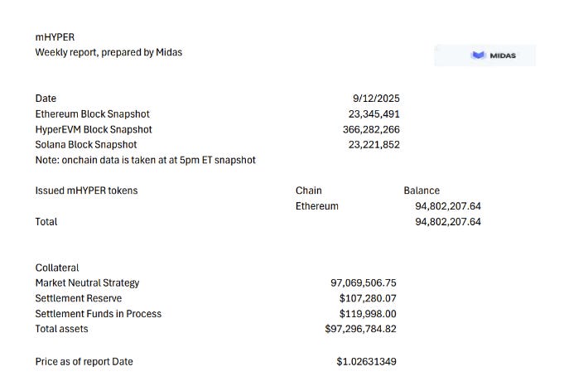Select 'Solana Block Snapshot' label
Screen dimensions: 588x381
pos(86,145)
